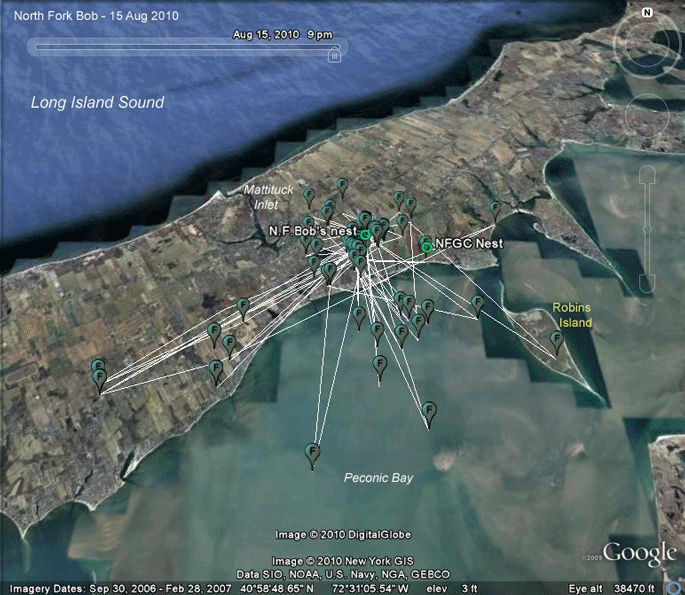Click the move joystick ring control
The height and width of the screenshot is (595, 685).
pos(647,115)
